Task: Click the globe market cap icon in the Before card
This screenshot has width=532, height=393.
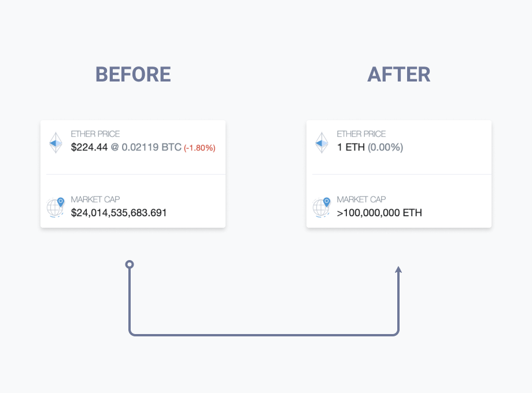Action: tap(56, 207)
